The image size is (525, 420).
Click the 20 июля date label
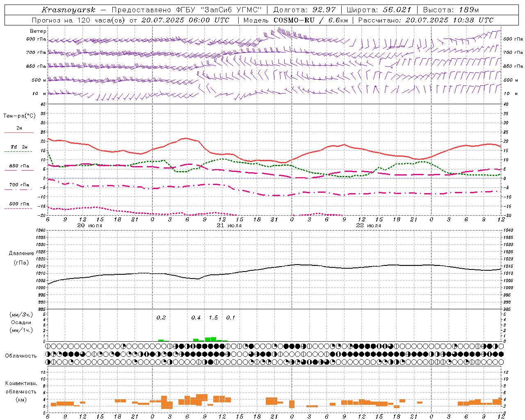click(x=90, y=226)
